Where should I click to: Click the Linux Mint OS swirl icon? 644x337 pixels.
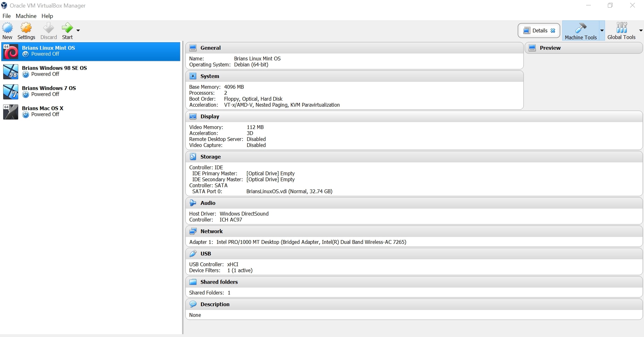point(11,52)
